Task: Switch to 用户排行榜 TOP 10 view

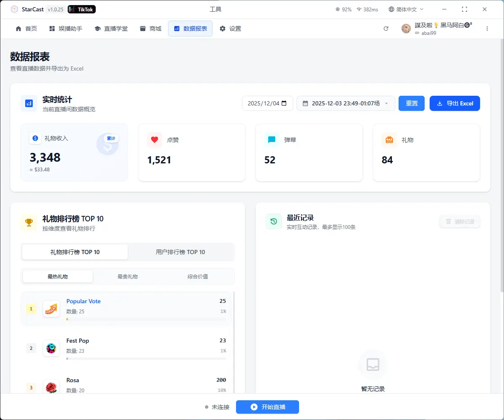Action: tap(181, 252)
